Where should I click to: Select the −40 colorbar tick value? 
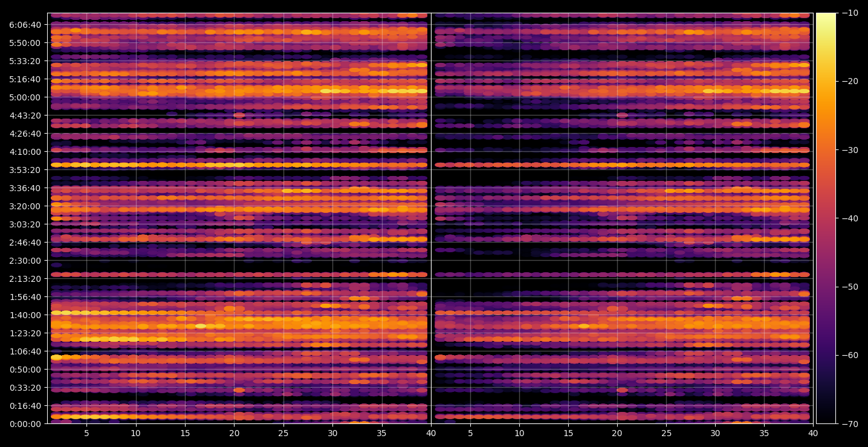click(850, 218)
